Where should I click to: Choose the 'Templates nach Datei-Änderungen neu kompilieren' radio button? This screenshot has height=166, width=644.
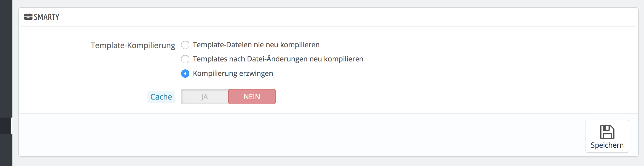click(x=185, y=59)
